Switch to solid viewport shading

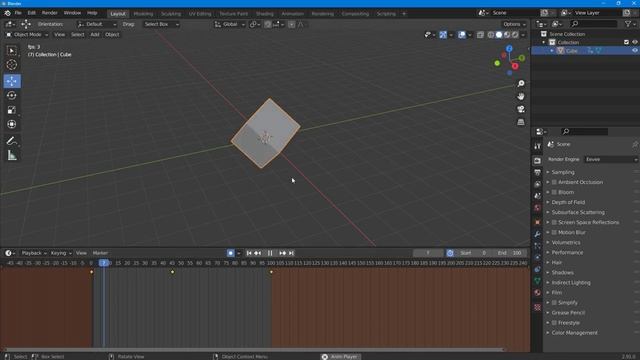[499, 35]
